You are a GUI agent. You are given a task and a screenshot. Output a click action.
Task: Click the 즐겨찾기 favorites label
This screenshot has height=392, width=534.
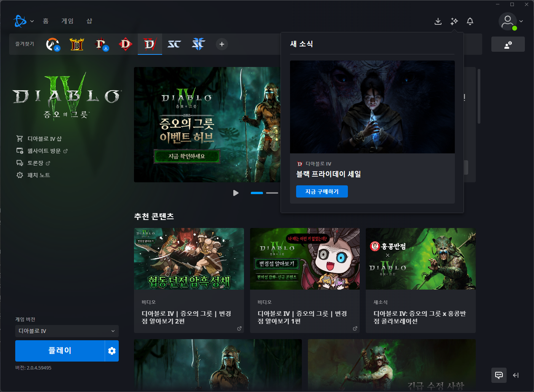pyautogui.click(x=25, y=44)
